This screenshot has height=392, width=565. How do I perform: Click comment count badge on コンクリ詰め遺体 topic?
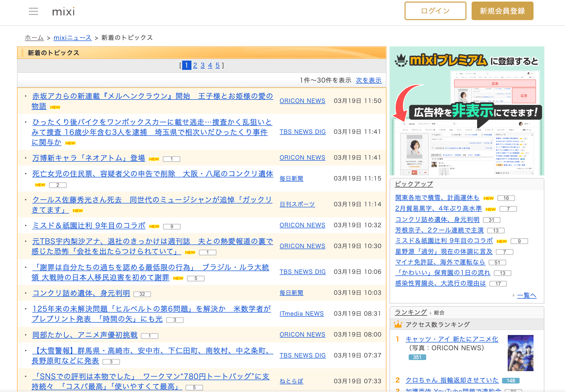coord(142,294)
